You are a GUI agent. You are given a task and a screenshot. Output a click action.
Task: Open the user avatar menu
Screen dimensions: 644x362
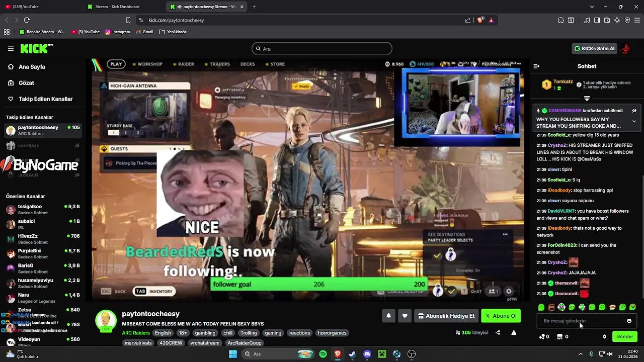pyautogui.click(x=625, y=49)
